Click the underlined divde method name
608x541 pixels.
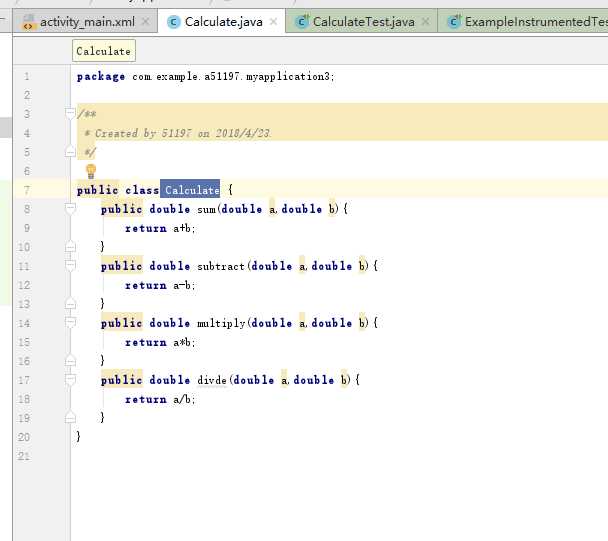click(x=212, y=380)
